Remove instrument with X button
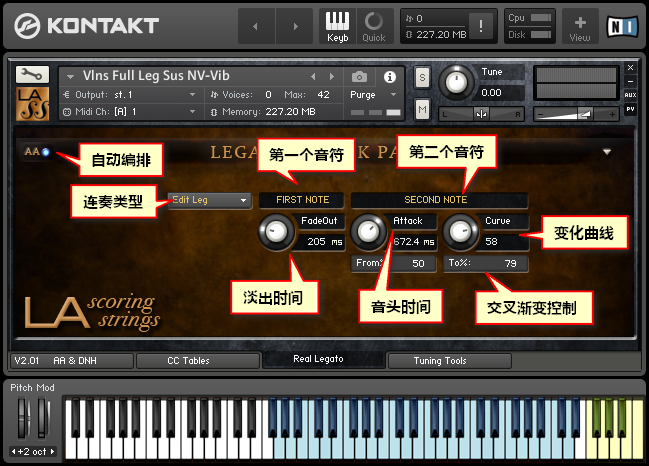 (630, 67)
